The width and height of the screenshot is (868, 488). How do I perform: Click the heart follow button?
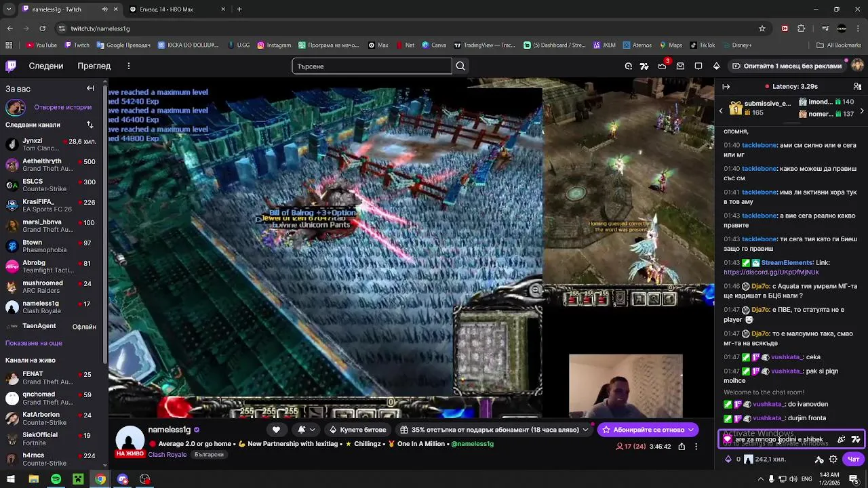(x=276, y=430)
